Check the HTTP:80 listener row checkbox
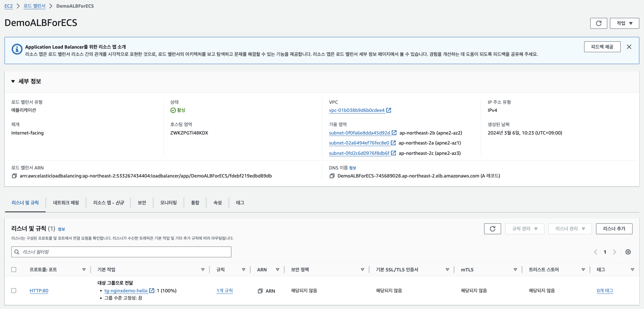The image size is (644, 309). pyautogui.click(x=14, y=291)
